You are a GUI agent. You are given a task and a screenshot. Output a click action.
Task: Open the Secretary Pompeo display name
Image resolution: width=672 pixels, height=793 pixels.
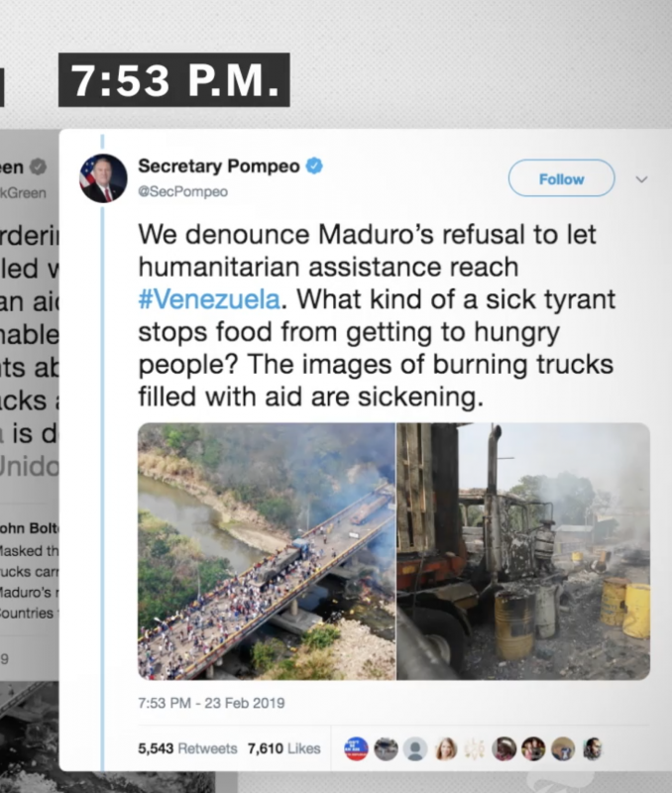pyautogui.click(x=219, y=166)
